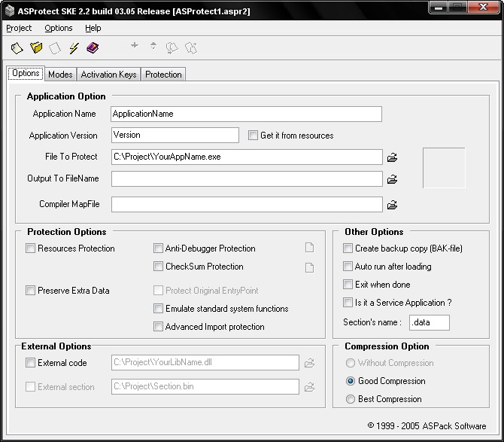Click the Application Name field

point(246,114)
